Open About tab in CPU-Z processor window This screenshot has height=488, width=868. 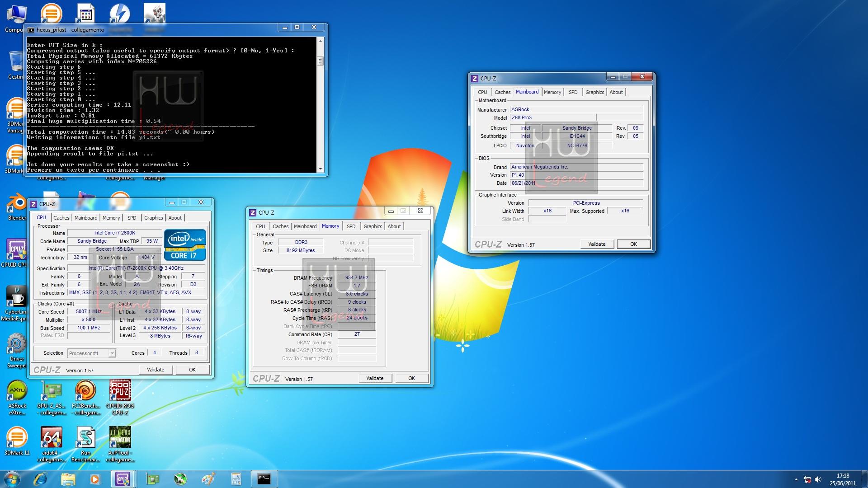click(x=175, y=218)
